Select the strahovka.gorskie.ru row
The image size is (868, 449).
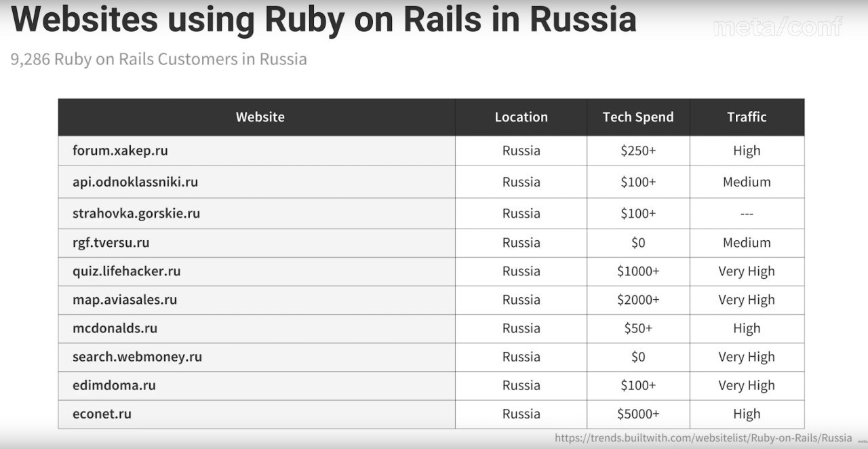(x=431, y=213)
